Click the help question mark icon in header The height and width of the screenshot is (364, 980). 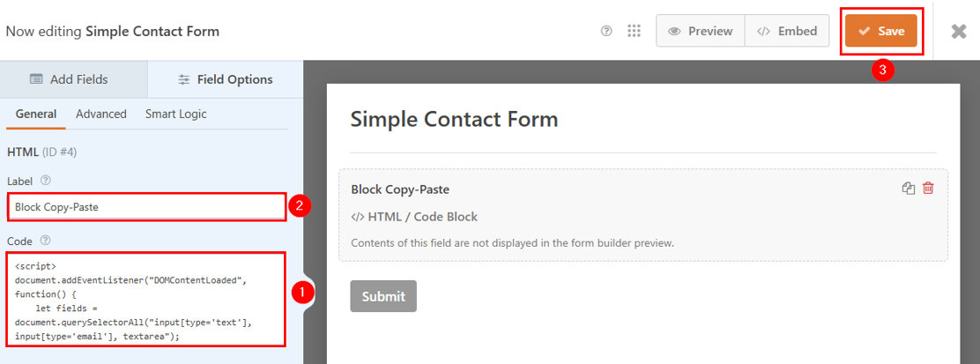606,31
